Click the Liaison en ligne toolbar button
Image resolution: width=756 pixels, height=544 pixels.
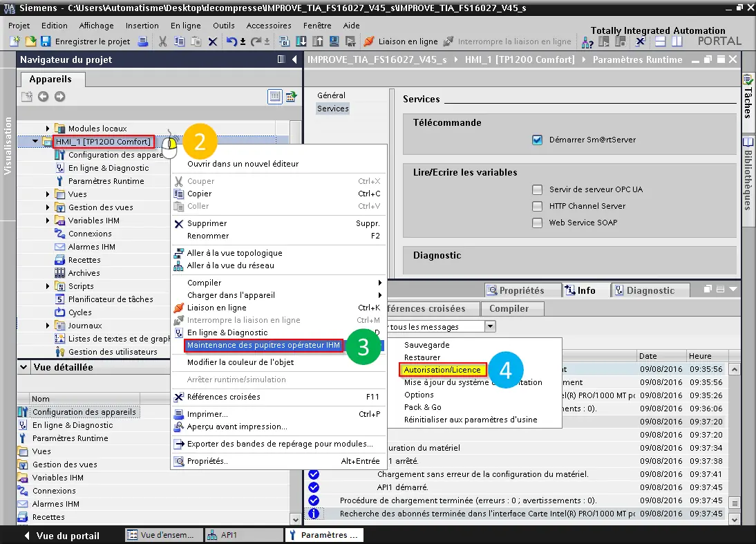pos(401,41)
